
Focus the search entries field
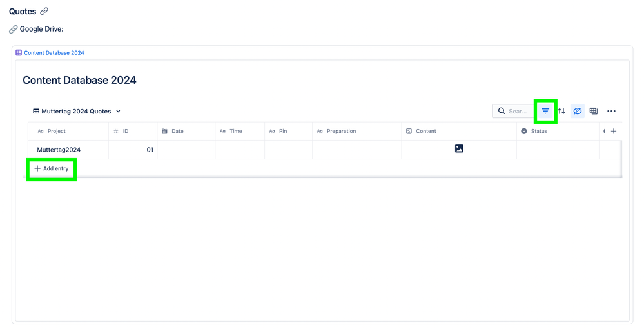[x=513, y=111]
